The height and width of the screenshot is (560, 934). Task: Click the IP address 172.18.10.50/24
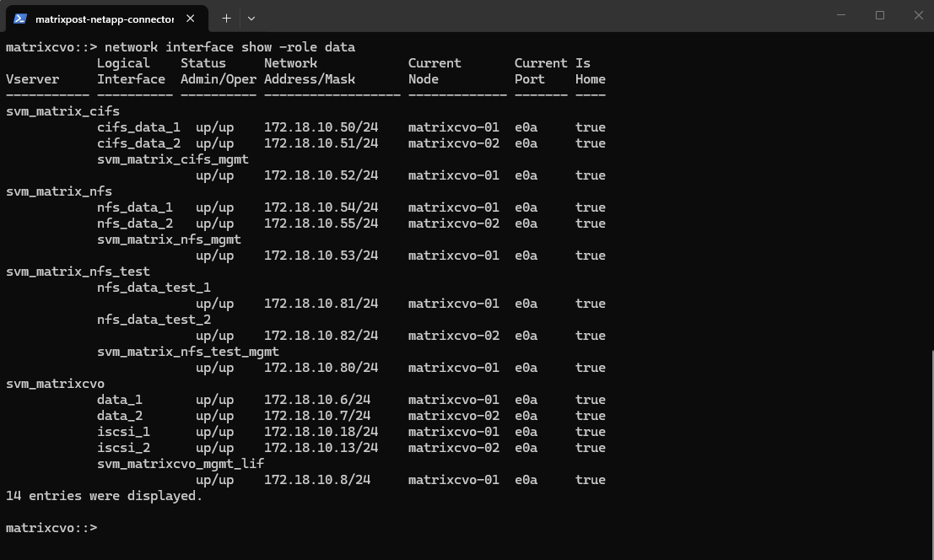(321, 127)
